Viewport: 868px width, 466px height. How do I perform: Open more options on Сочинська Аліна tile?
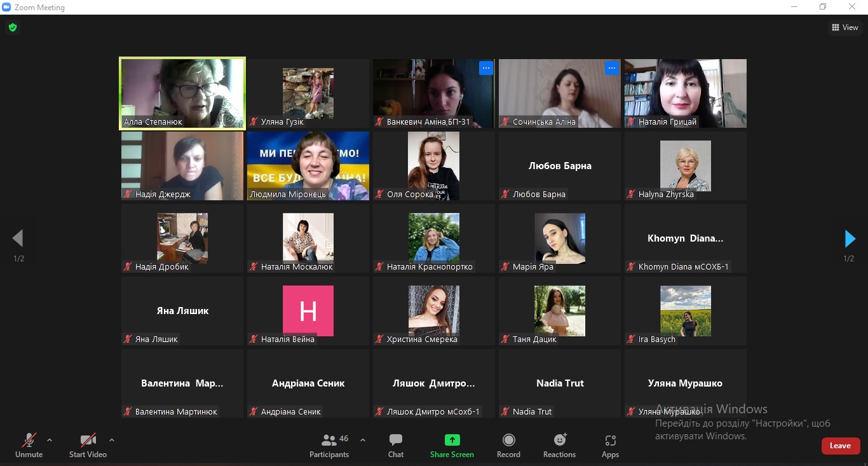click(x=611, y=68)
